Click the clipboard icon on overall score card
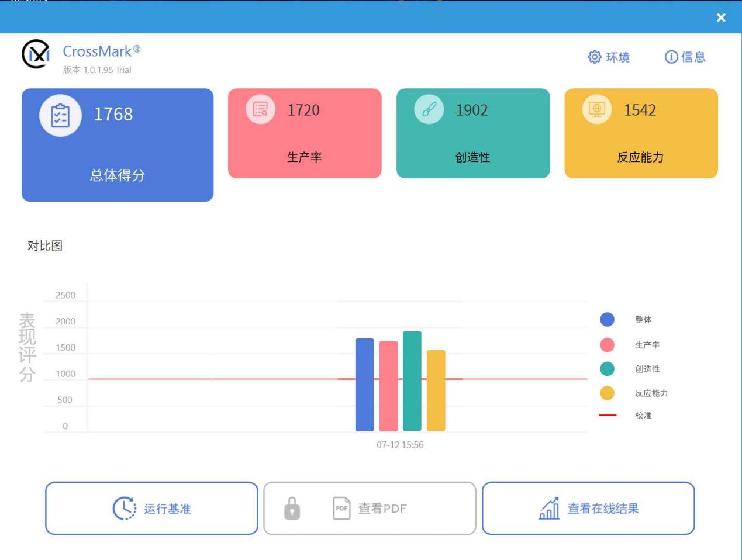This screenshot has height=560, width=742. 60,116
